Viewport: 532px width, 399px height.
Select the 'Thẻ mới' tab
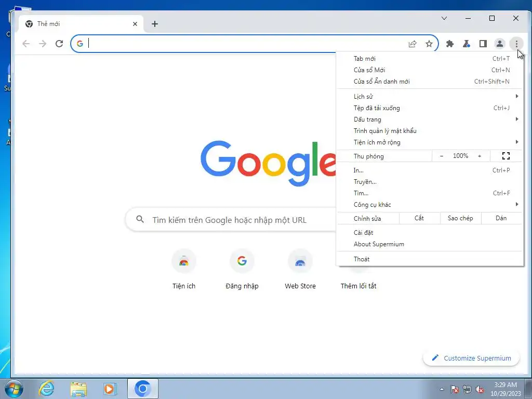tap(81, 24)
